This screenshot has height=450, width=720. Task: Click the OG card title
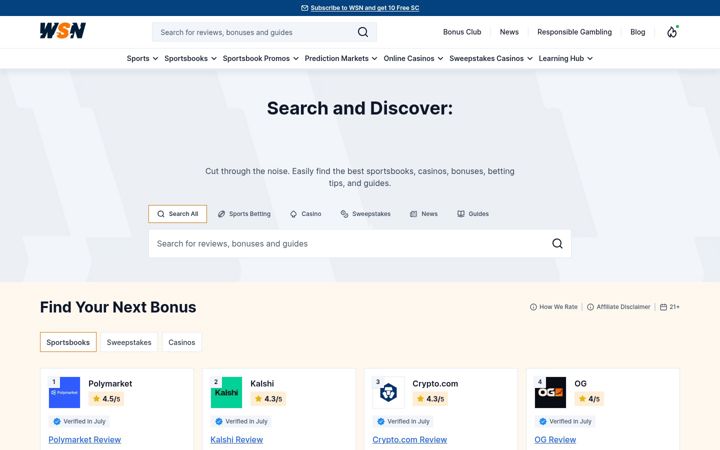pos(580,383)
